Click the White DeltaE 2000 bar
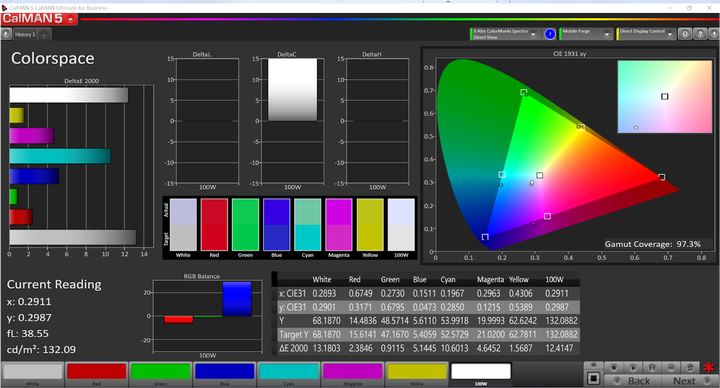Viewport: 720px width, 388px height. 69,95
